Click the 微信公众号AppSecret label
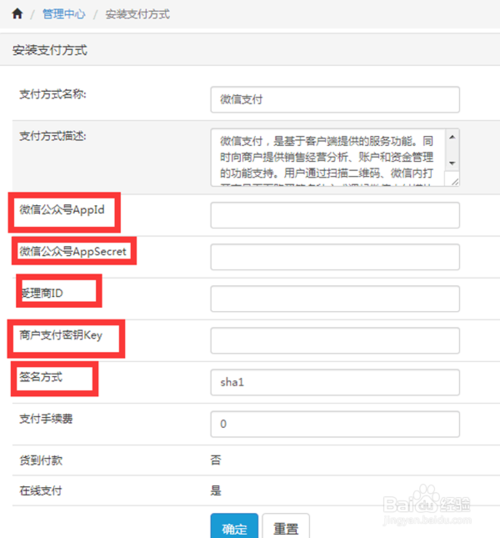 (73, 251)
